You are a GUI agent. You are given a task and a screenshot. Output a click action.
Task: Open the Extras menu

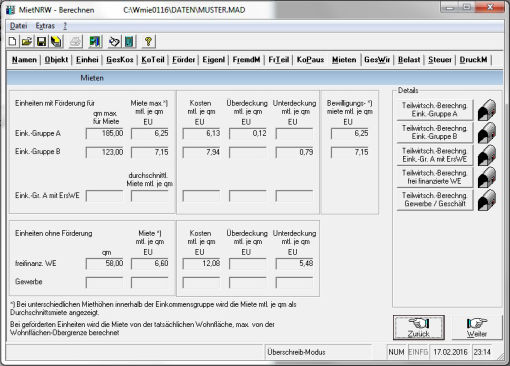pyautogui.click(x=45, y=26)
